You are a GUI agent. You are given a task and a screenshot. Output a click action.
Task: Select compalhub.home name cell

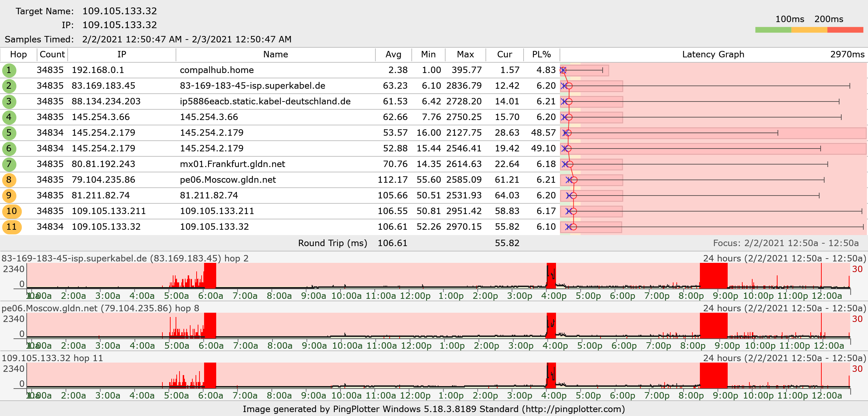(x=217, y=70)
